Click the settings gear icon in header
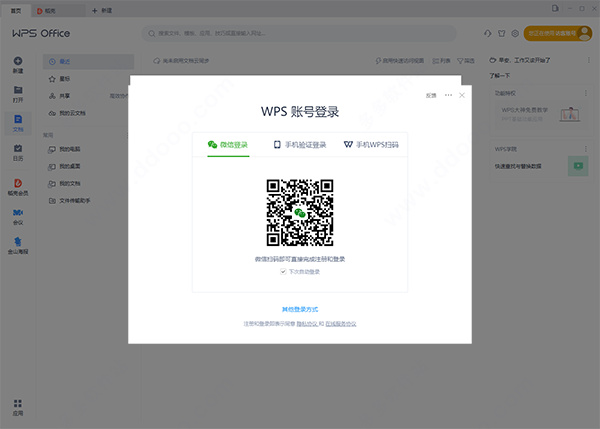Viewport: 600px width, 429px height. (x=515, y=33)
